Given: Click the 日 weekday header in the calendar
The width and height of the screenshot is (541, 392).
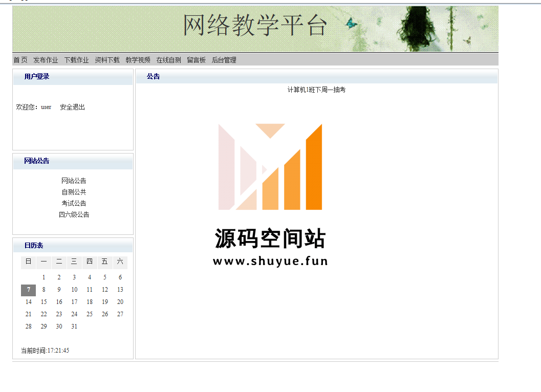Looking at the screenshot, I should tap(28, 262).
